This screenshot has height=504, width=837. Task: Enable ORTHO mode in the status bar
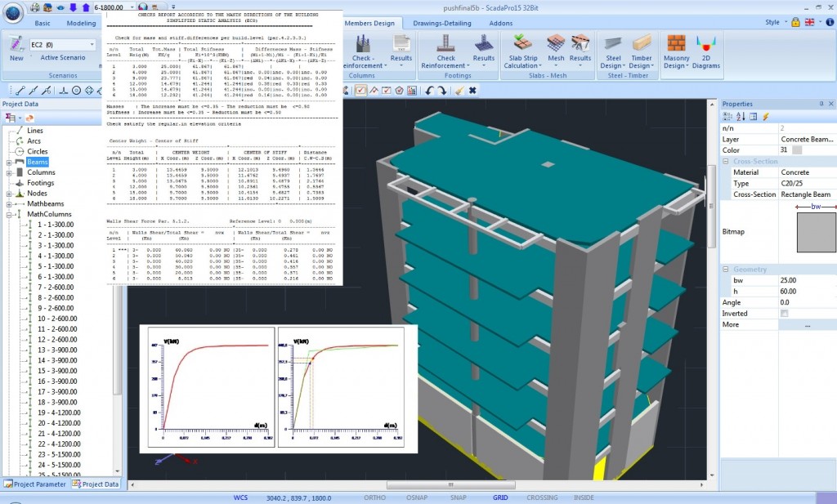tap(375, 497)
